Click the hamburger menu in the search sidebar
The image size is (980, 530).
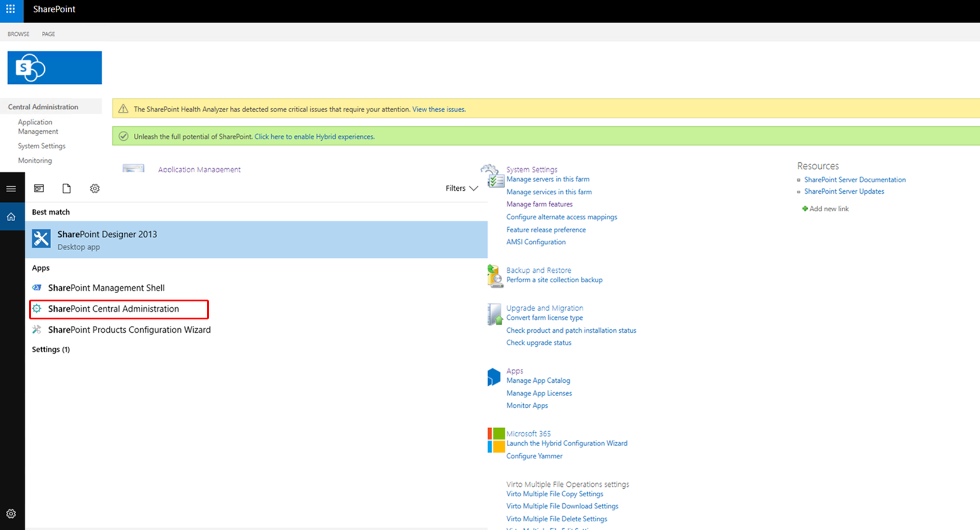coord(11,188)
